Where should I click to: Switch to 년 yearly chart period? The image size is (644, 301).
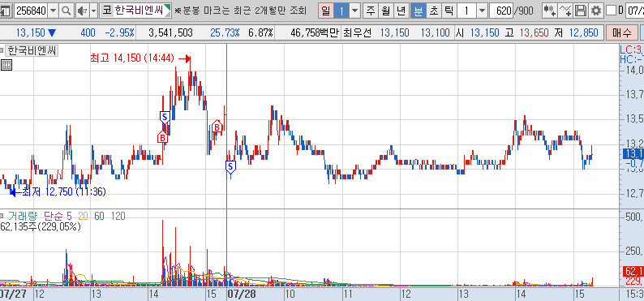[401, 11]
